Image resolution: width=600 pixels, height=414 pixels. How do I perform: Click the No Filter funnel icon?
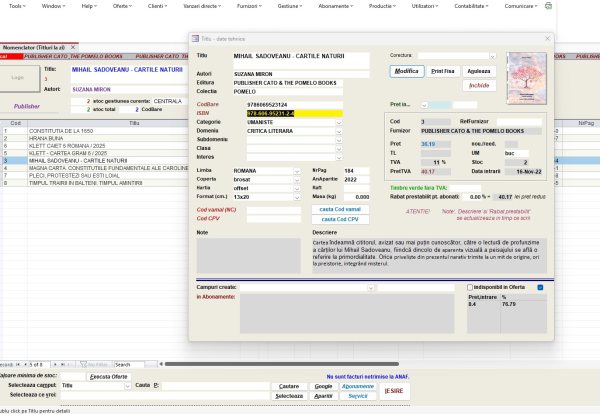[83, 365]
